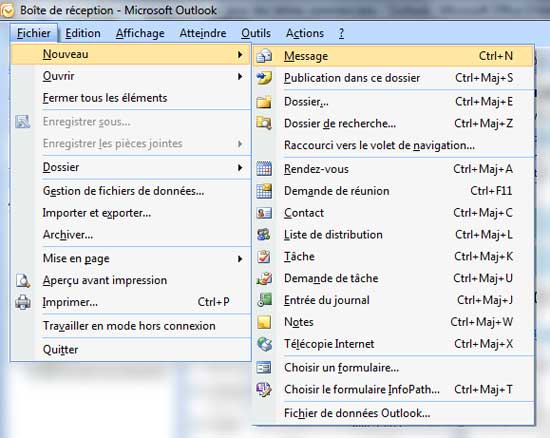The image size is (550, 438).
Task: Click the Imprimer printer icon
Action: (23, 302)
